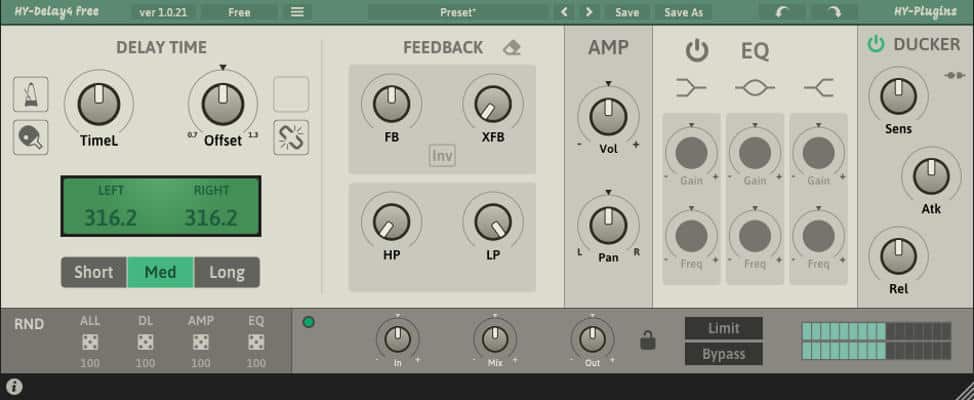The width and height of the screenshot is (974, 400).
Task: Toggle the lock icon beside Out knob
Action: coord(648,341)
